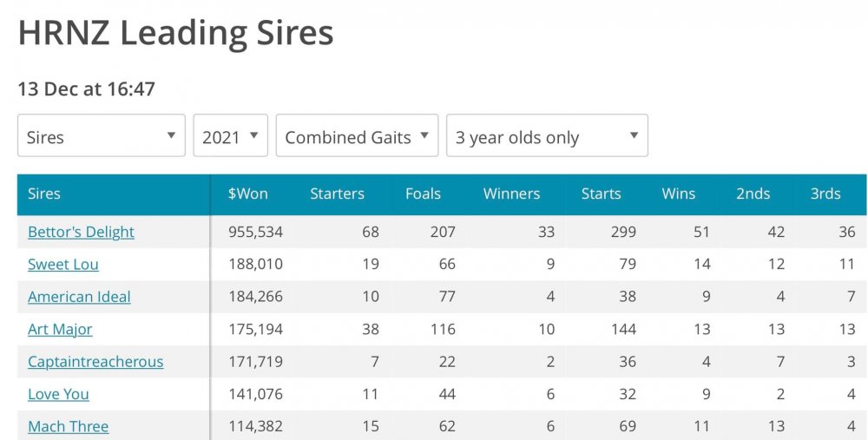Click the Love You sire link

coord(58,394)
